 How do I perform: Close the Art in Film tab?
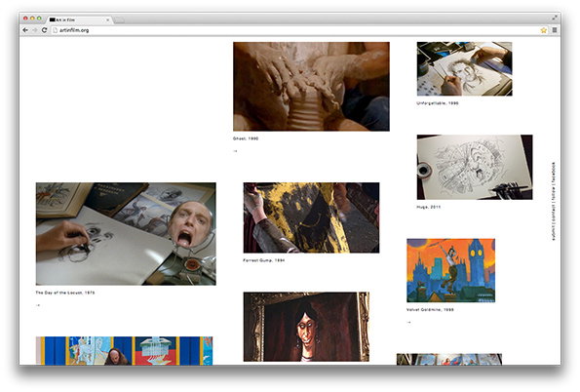click(107, 20)
